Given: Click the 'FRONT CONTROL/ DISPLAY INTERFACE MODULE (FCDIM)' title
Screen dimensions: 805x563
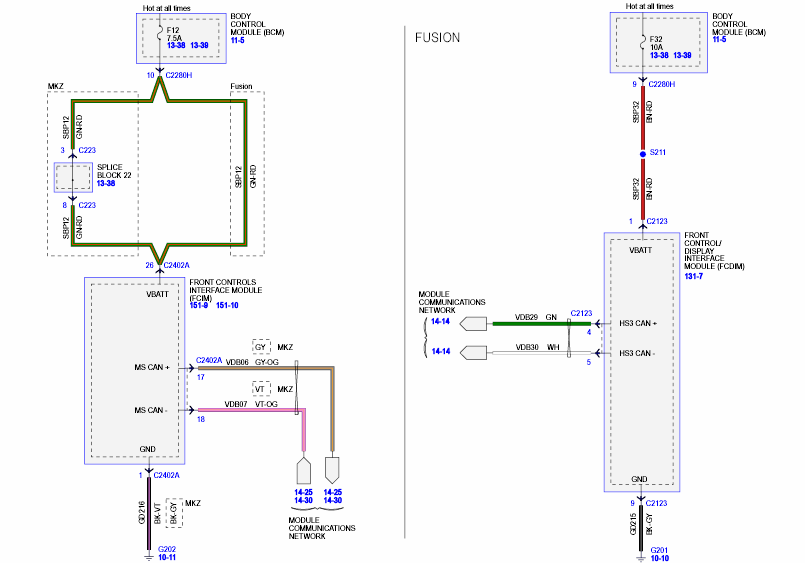Looking at the screenshot, I should coord(714,251).
